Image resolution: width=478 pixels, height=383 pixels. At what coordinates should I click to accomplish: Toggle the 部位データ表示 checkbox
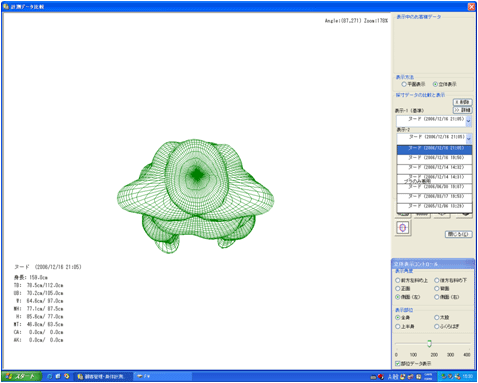tap(398, 363)
